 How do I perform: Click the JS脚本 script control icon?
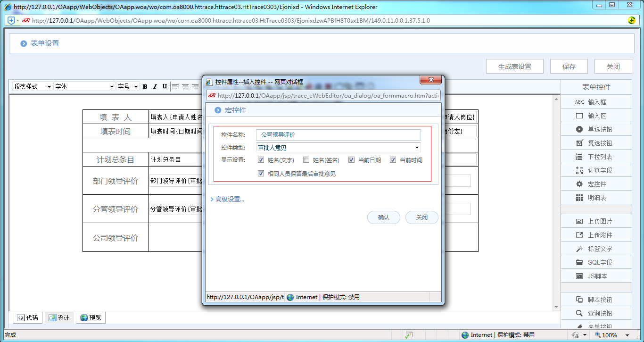click(x=596, y=275)
